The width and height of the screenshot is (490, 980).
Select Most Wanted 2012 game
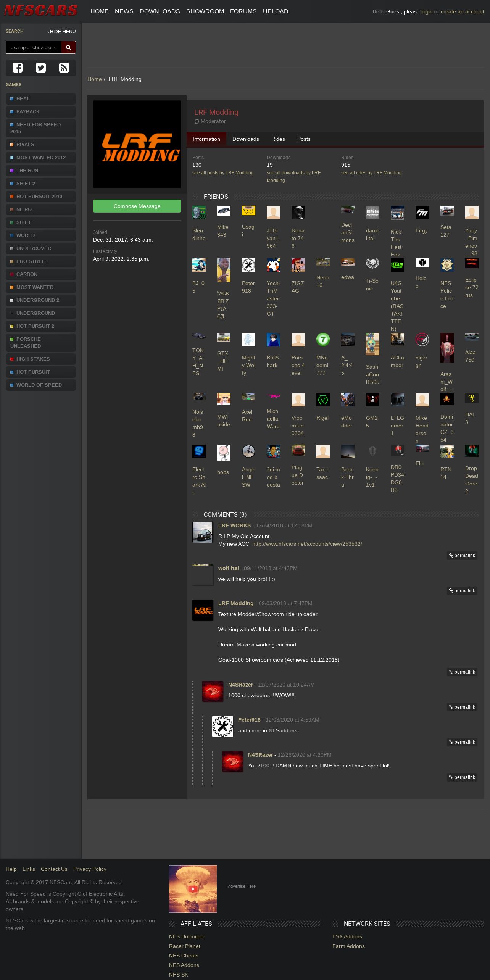41,158
